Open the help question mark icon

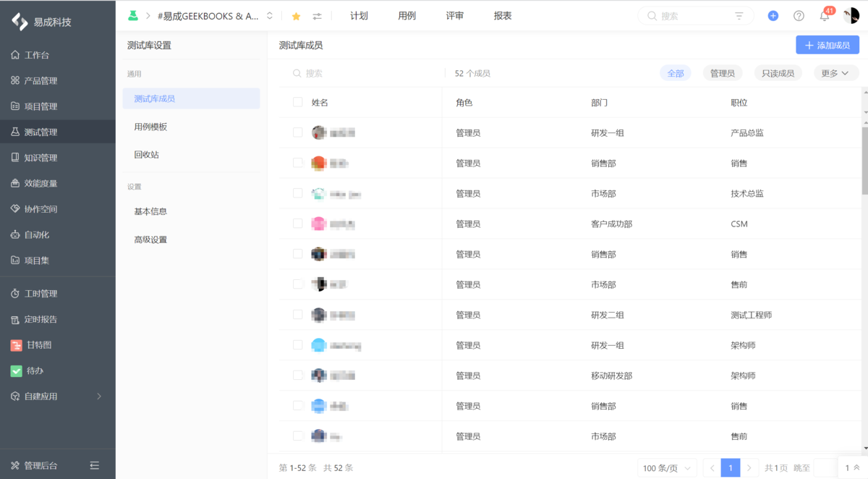[x=799, y=15]
